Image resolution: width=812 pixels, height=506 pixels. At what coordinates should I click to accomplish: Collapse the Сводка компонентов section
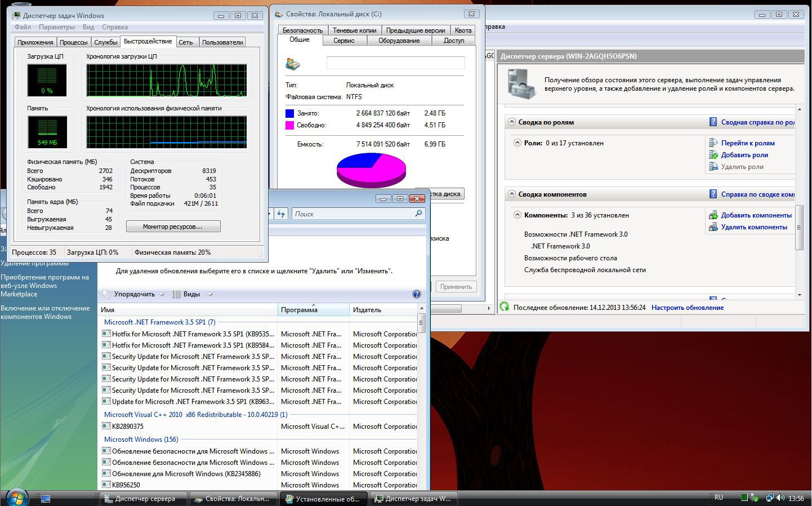click(x=512, y=194)
